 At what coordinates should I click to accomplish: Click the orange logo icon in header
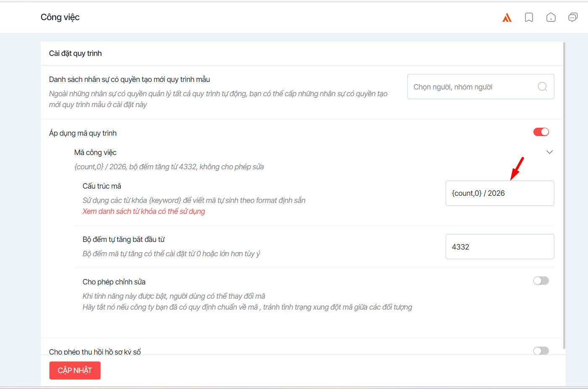pyautogui.click(x=507, y=17)
